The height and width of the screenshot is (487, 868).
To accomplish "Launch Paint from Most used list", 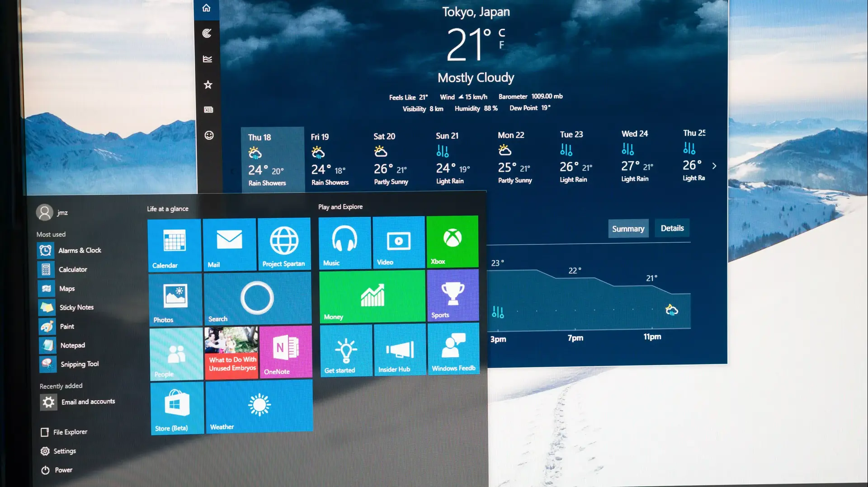I will [x=57, y=327].
